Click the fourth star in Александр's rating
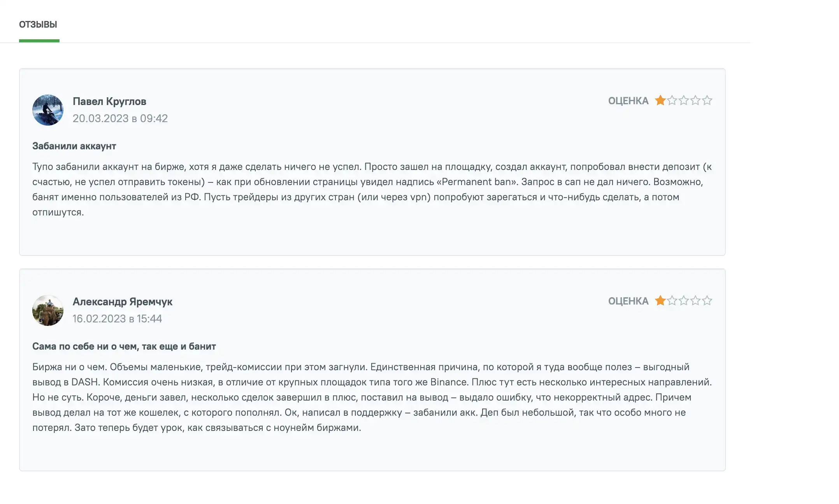This screenshot has height=504, width=839. tap(695, 301)
